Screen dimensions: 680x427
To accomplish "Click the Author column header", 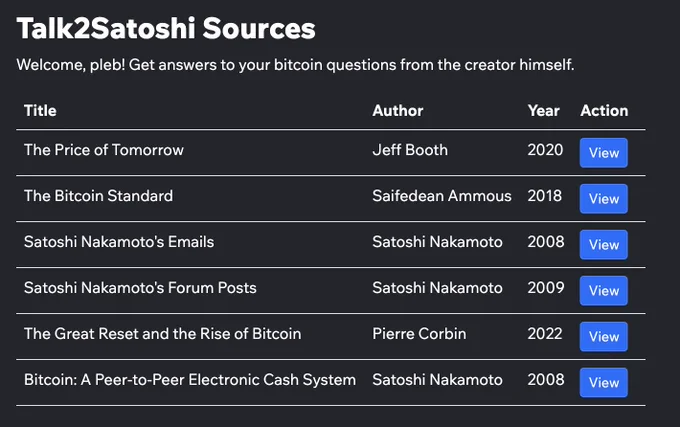I will 398,111.
